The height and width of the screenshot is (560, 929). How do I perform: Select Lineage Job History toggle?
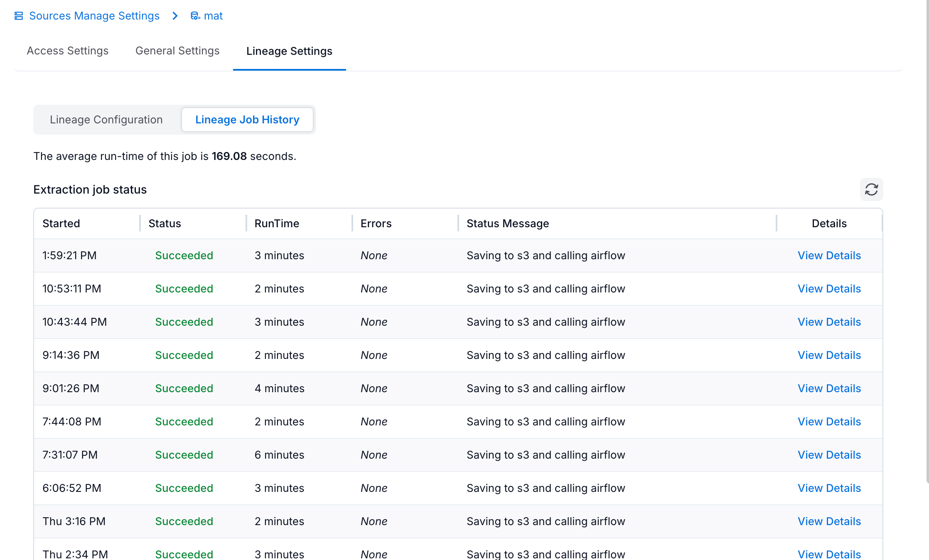pos(247,120)
